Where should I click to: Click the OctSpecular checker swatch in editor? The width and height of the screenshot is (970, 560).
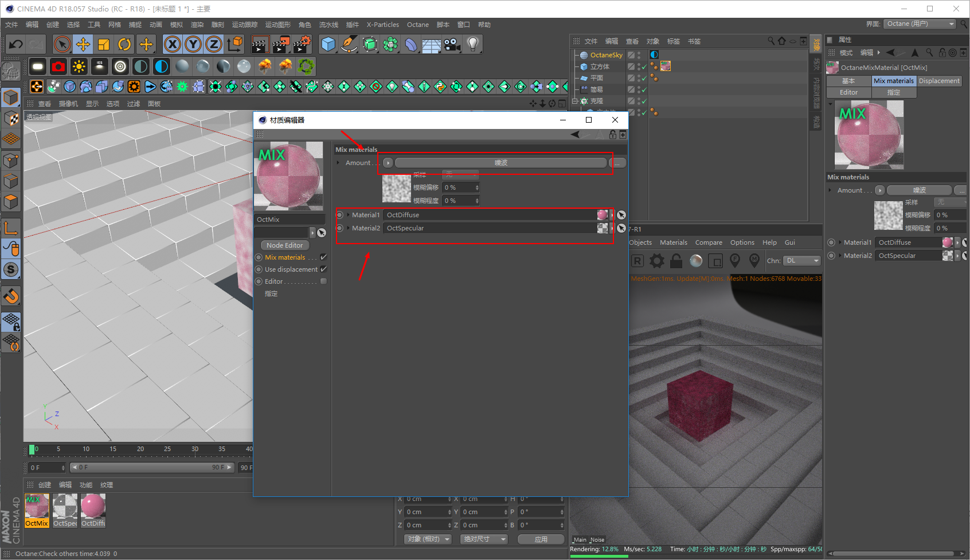pyautogui.click(x=603, y=228)
